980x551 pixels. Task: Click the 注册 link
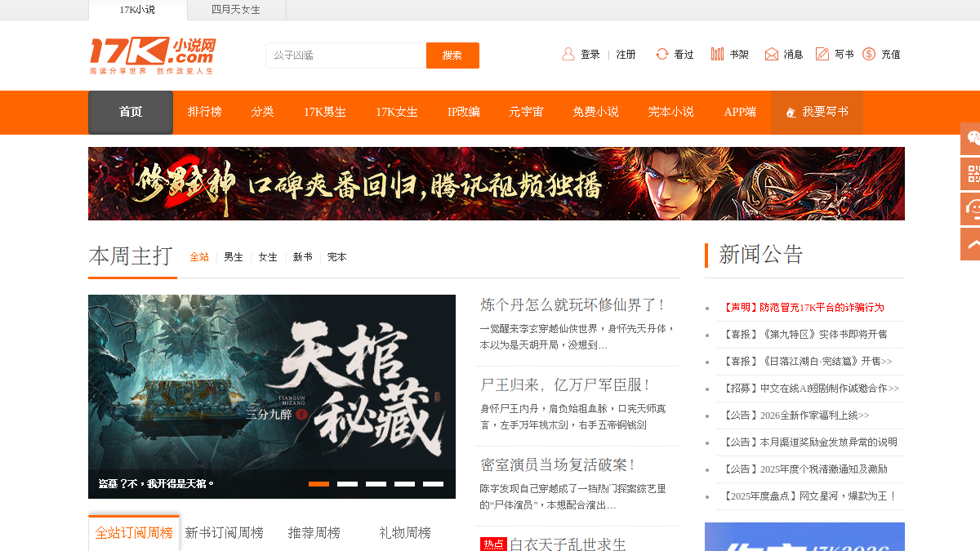(x=626, y=55)
